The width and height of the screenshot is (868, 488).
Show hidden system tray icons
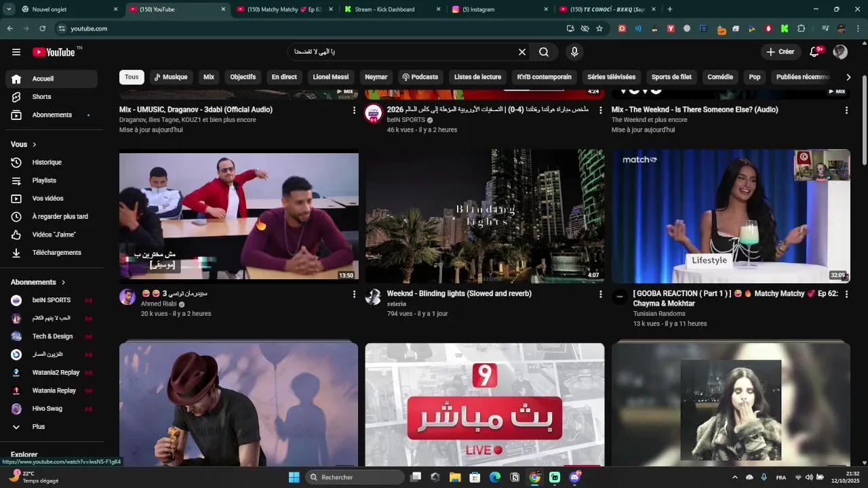click(x=734, y=477)
